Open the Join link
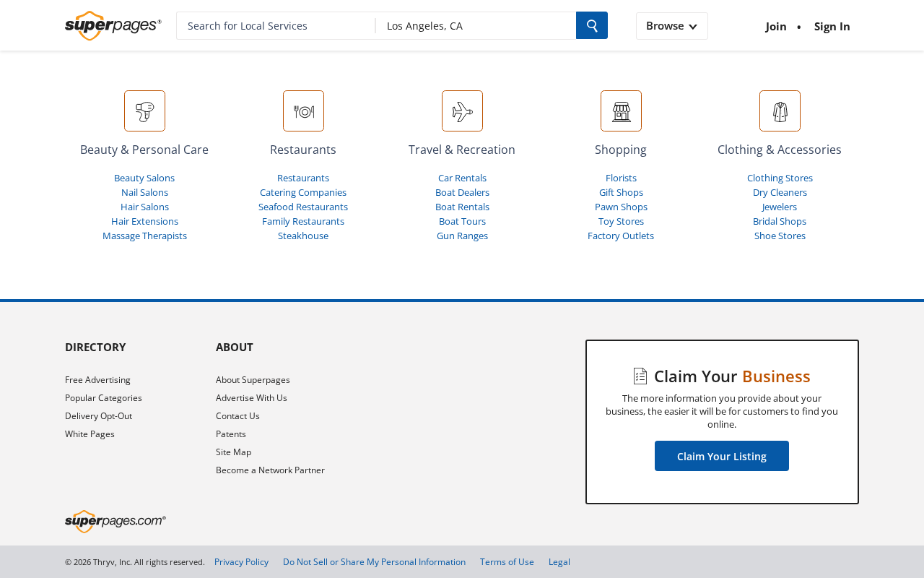Screen dimensions: 924x578 click(776, 26)
